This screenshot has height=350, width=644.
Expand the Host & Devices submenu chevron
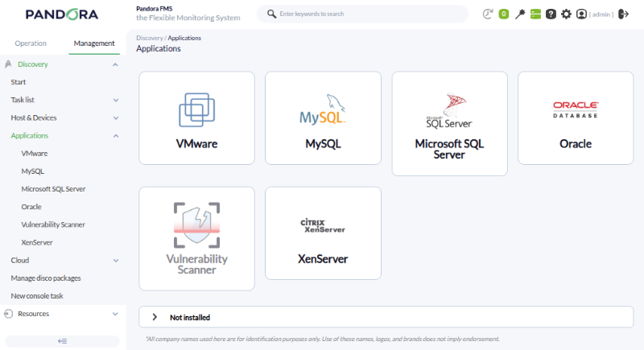point(116,117)
